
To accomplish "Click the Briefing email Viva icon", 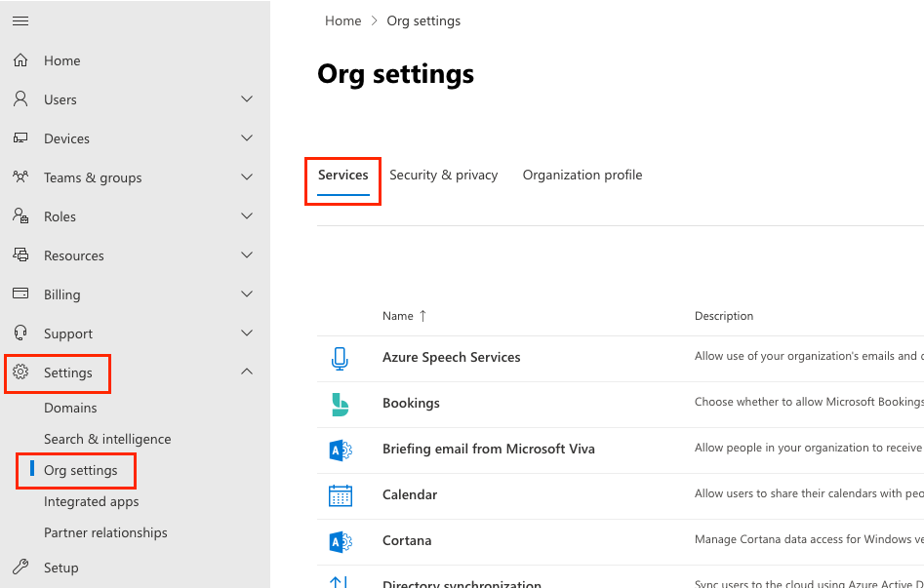I will [x=340, y=451].
